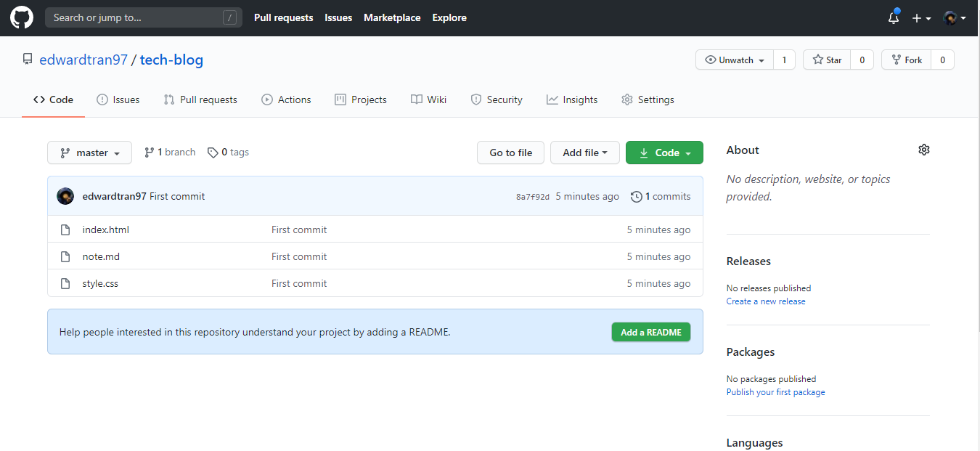Image resolution: width=980 pixels, height=451 pixels.
Task: Open edwardtran97 commit author link
Action: (x=115, y=196)
